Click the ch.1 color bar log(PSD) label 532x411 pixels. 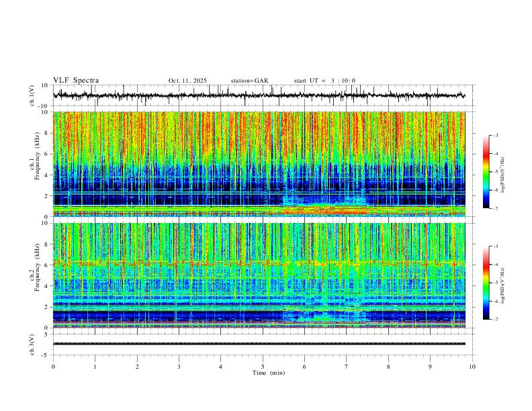coord(502,175)
